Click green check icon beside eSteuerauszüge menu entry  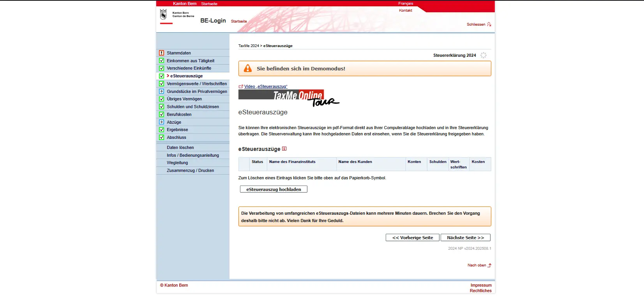click(x=161, y=76)
